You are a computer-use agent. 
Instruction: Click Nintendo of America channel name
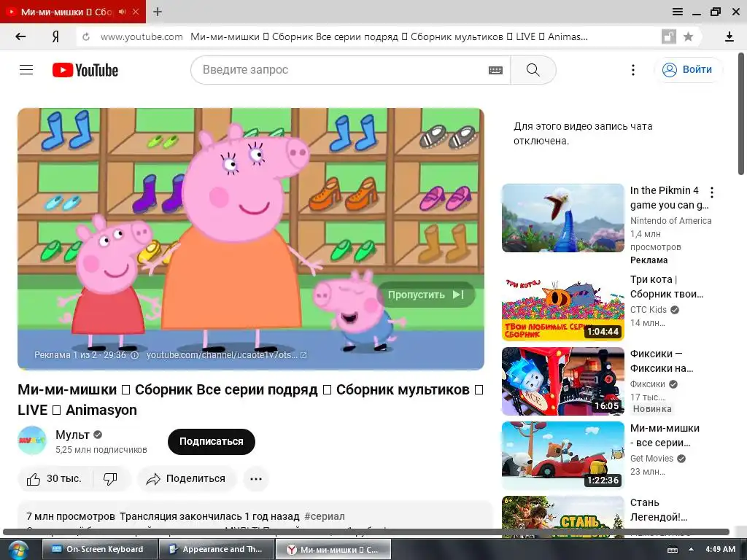tap(671, 220)
